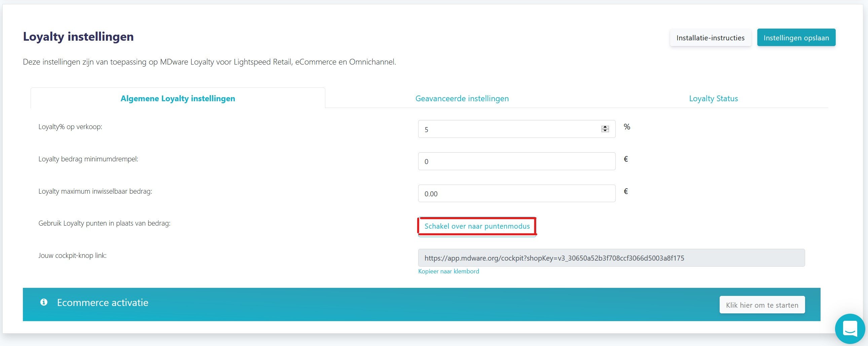The image size is (868, 346).
Task: Click Kopieer naar klembord link
Action: point(448,271)
